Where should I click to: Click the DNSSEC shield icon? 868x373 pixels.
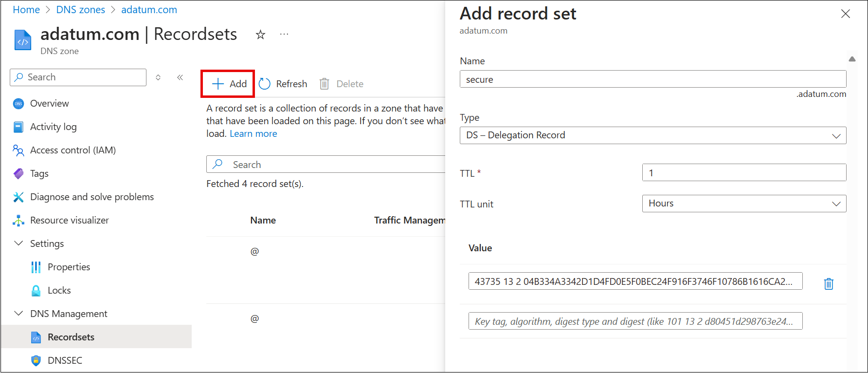coord(36,361)
